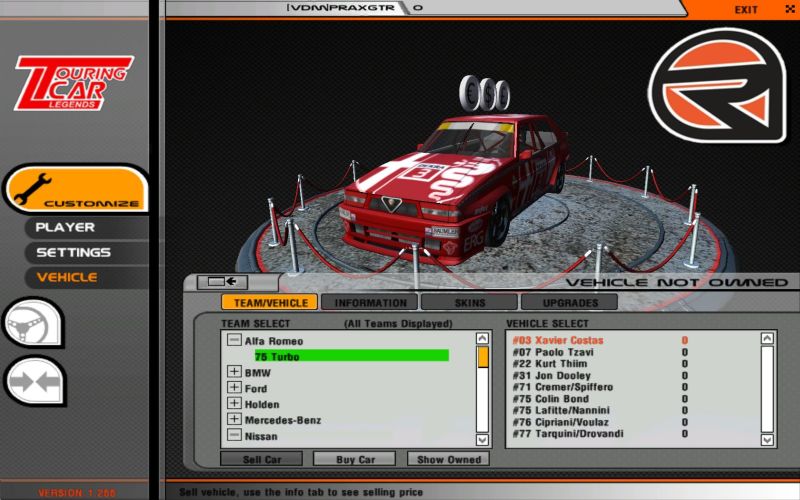The image size is (800, 500).
Task: Click the back arrow panel toggle
Action: (222, 282)
